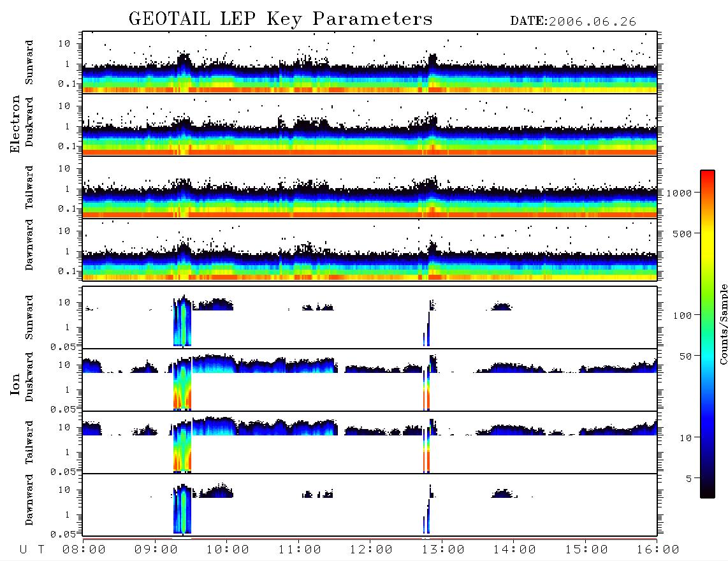Click the '16:00' time tick label
The image size is (728, 561).
coord(658,550)
